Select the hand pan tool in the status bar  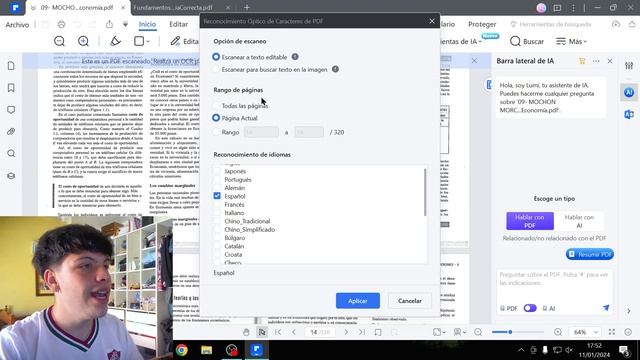pos(246,332)
